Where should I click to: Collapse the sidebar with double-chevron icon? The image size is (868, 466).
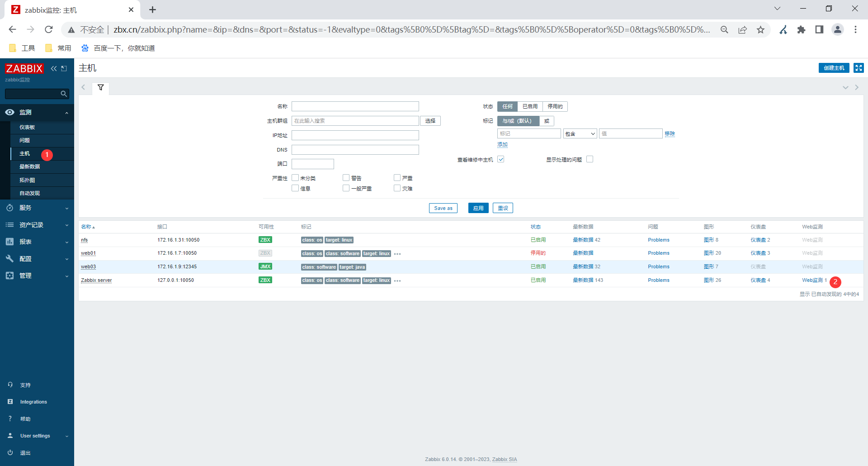[54, 68]
